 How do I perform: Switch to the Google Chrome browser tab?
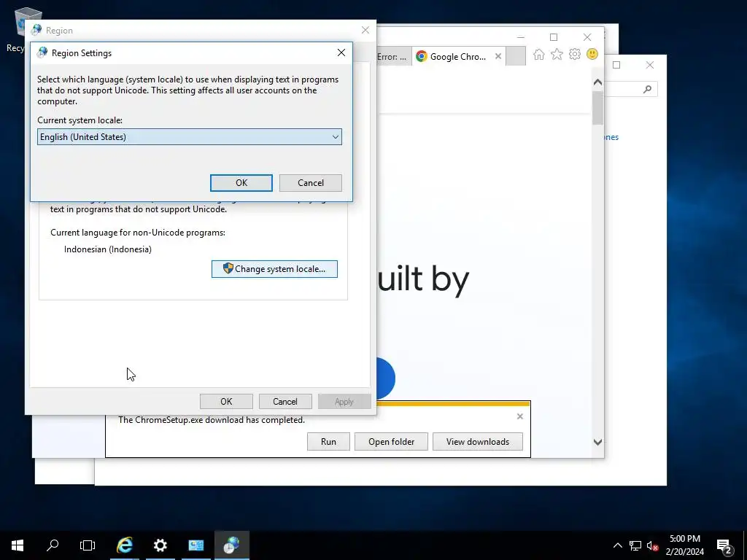click(x=454, y=57)
